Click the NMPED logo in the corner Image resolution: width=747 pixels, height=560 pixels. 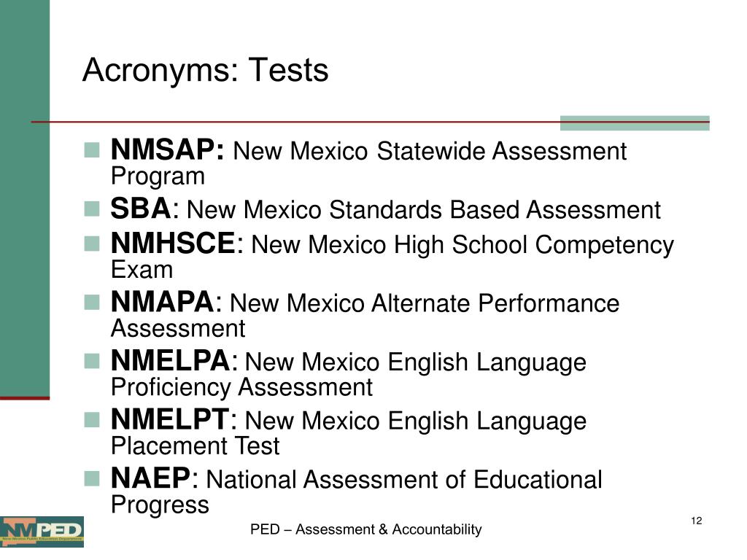pos(42,532)
